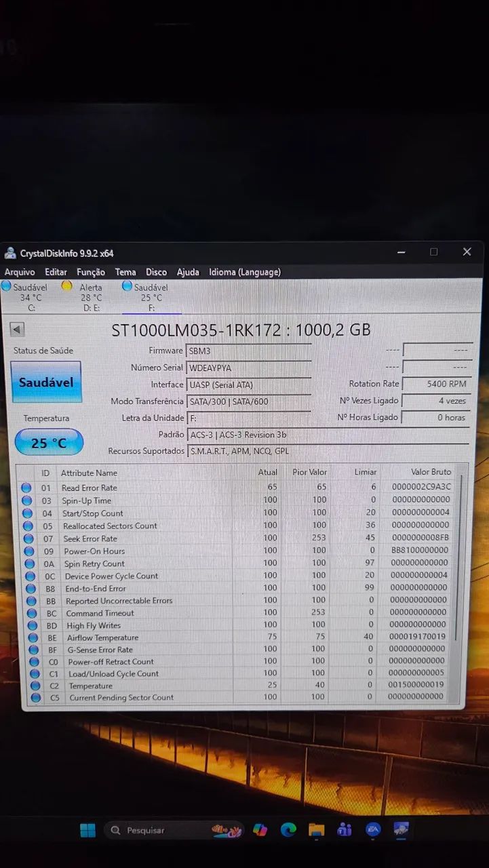Click the 25 °C temperature button
This screenshot has height=868, width=489.
tap(49, 443)
